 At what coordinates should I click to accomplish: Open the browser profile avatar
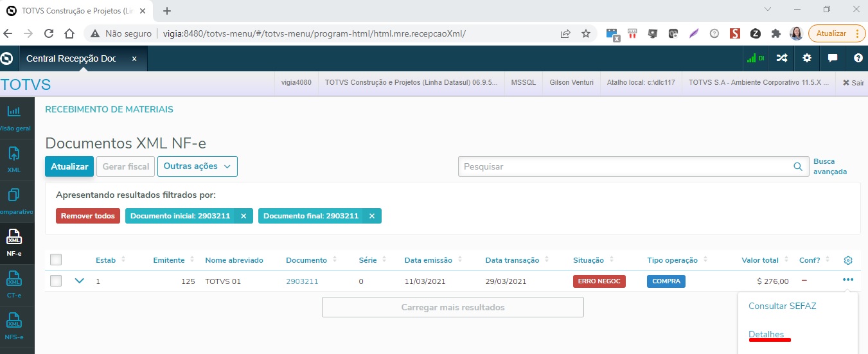pyautogui.click(x=796, y=33)
